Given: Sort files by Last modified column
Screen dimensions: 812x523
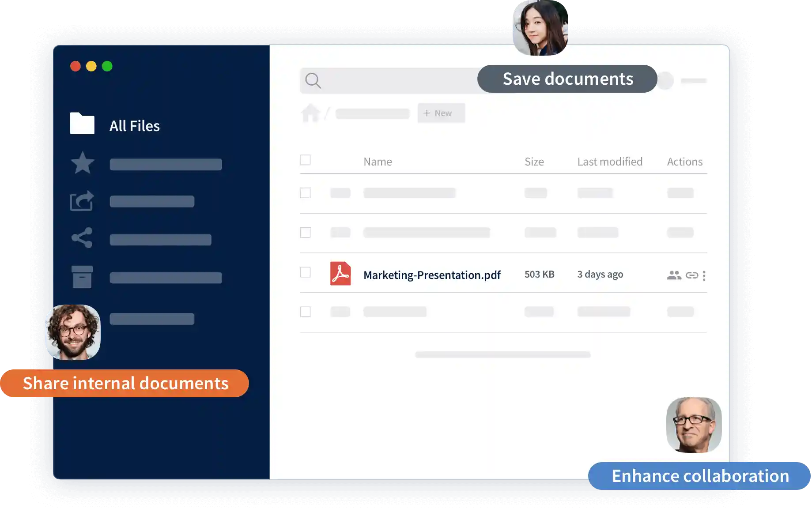Looking at the screenshot, I should (609, 161).
